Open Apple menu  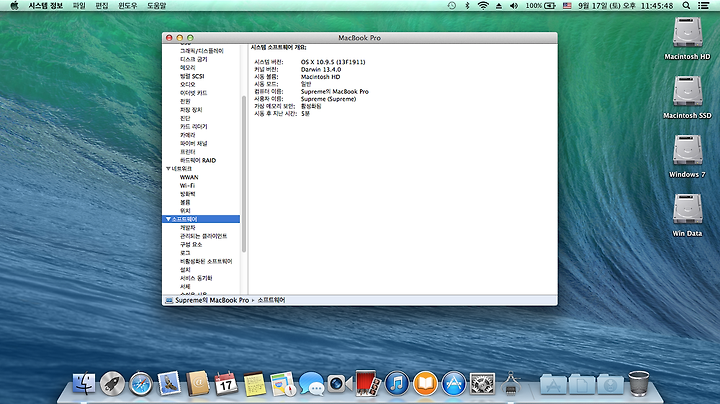14,6
